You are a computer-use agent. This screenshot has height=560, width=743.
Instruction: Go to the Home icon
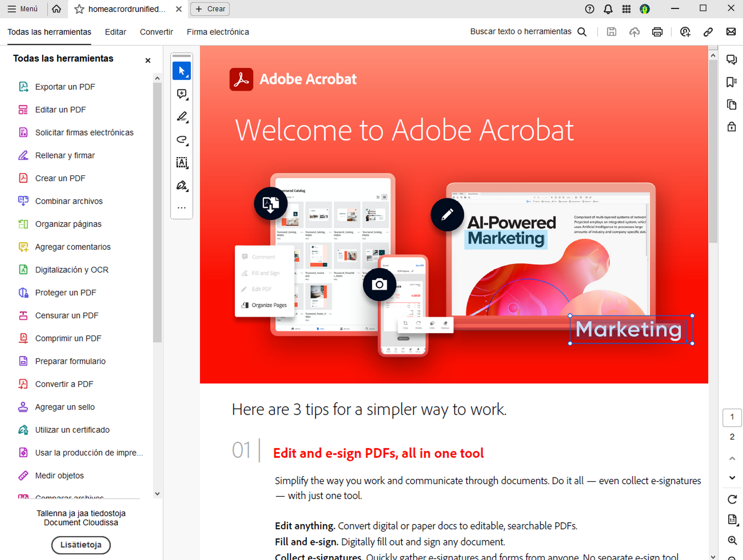pyautogui.click(x=56, y=9)
